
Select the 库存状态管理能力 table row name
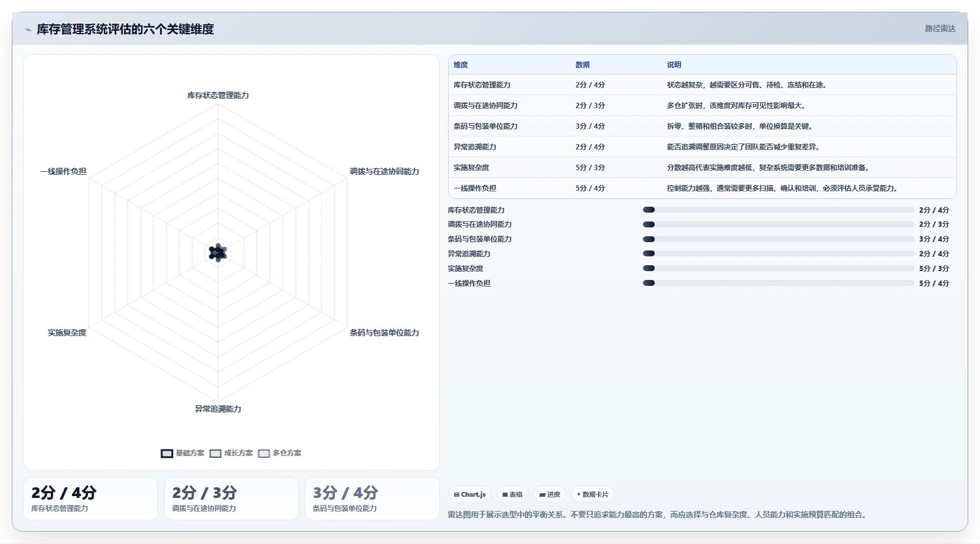(482, 85)
